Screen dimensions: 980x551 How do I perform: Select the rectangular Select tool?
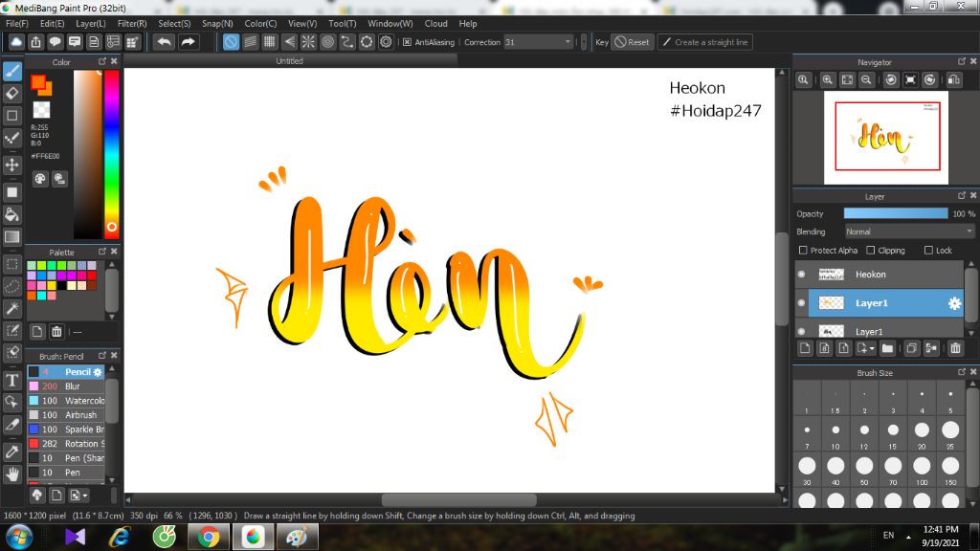tap(11, 264)
